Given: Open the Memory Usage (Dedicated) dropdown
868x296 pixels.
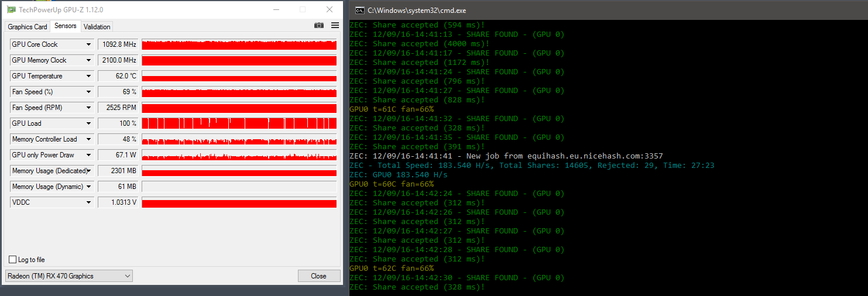Looking at the screenshot, I should tap(89, 171).
